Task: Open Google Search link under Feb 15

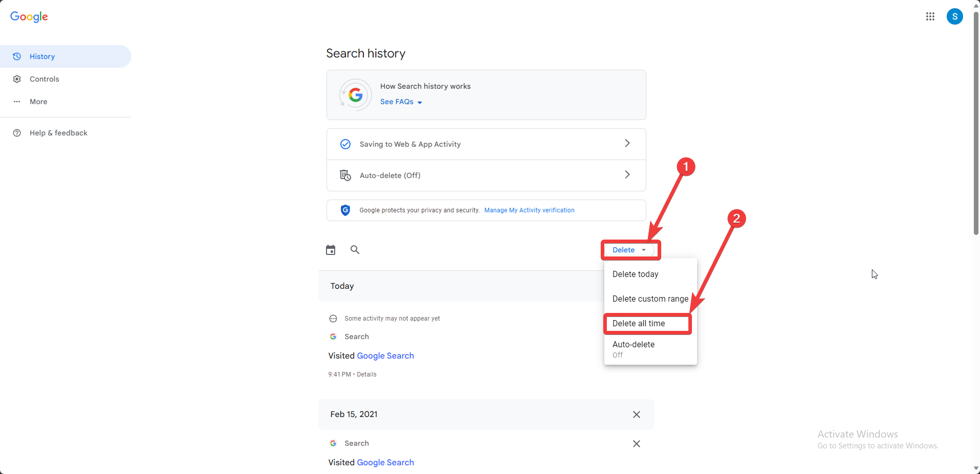Action: (x=385, y=463)
